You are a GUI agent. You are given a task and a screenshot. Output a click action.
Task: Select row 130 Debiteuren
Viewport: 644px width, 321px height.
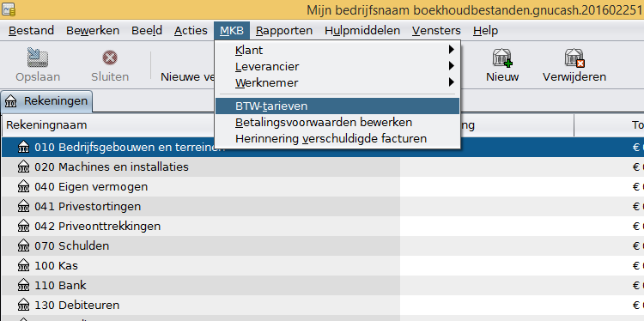click(322, 305)
